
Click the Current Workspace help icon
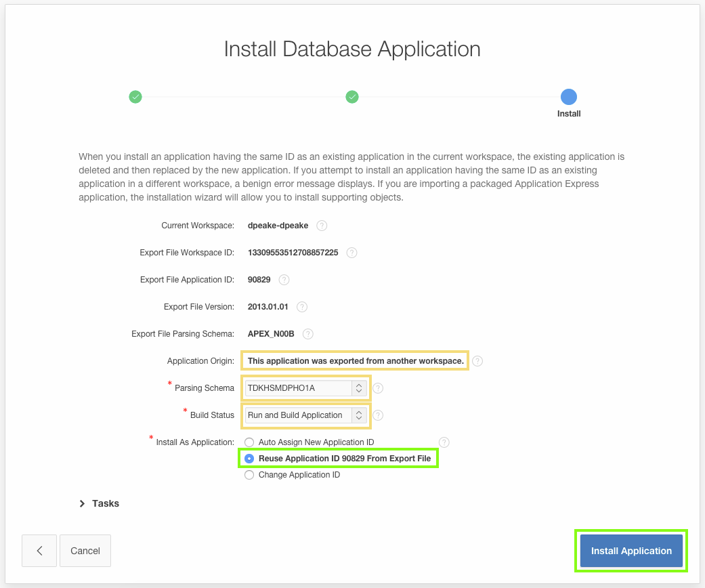click(322, 226)
